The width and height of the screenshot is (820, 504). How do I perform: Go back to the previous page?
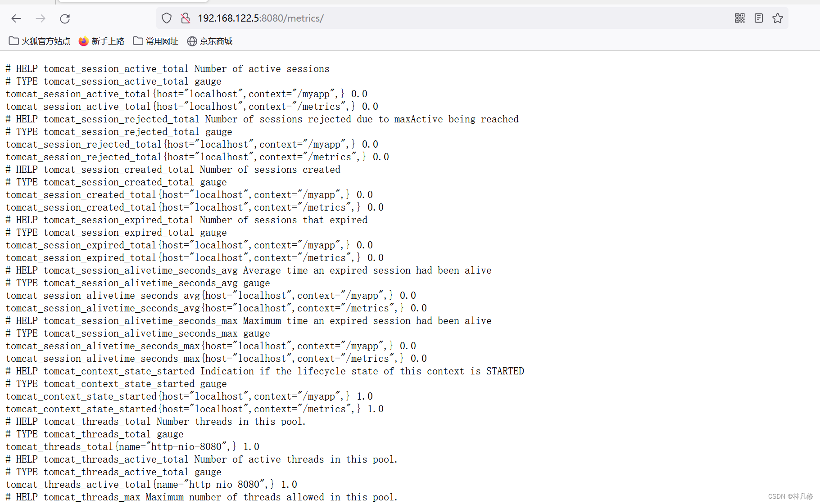pos(16,18)
